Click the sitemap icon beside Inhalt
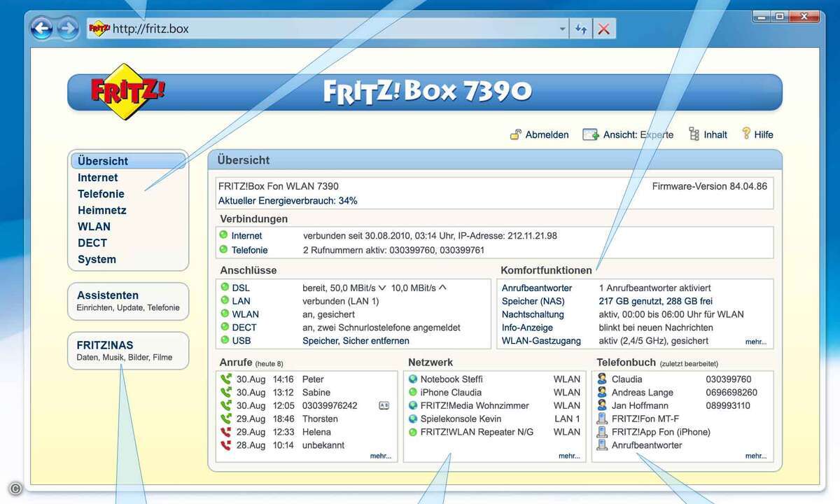Image resolution: width=840 pixels, height=504 pixels. point(694,134)
